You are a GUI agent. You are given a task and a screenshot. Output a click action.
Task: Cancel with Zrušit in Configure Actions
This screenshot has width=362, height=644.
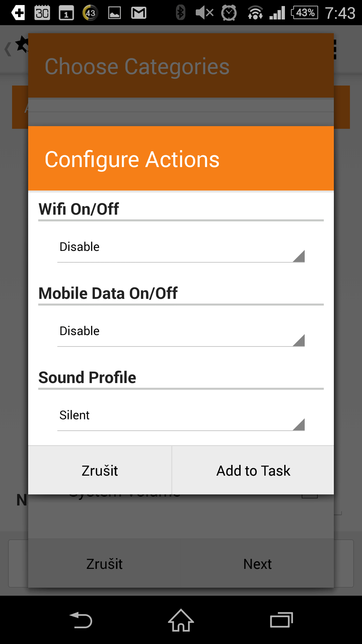tap(100, 470)
